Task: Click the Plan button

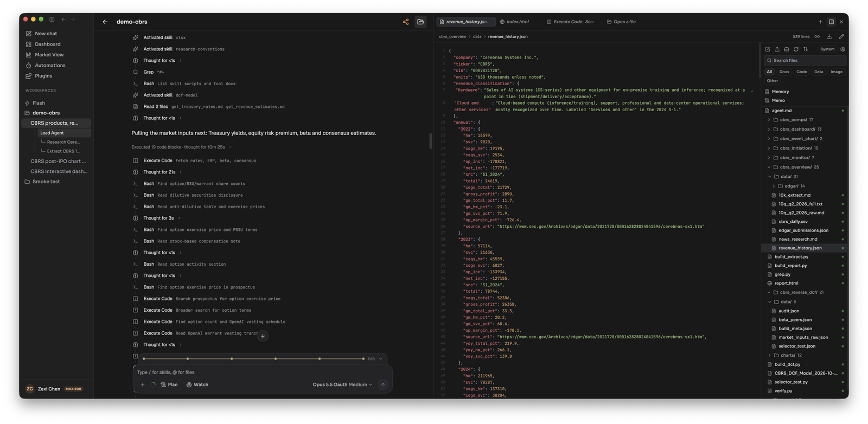Action: coord(169,385)
